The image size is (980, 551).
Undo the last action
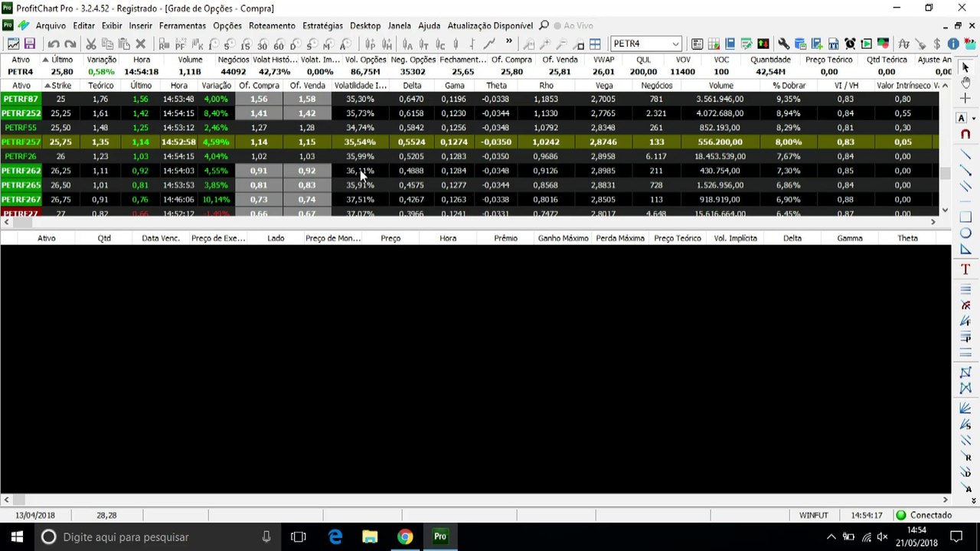pyautogui.click(x=54, y=44)
